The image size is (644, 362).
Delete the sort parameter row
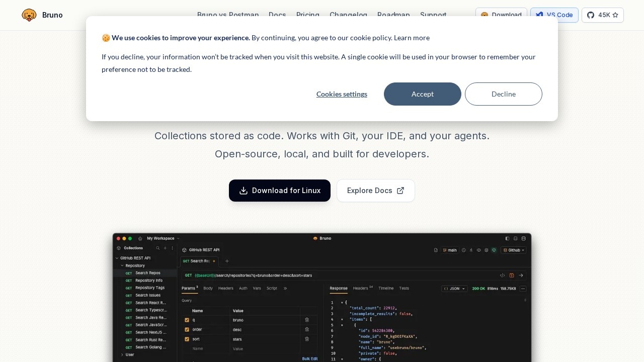[x=307, y=339]
